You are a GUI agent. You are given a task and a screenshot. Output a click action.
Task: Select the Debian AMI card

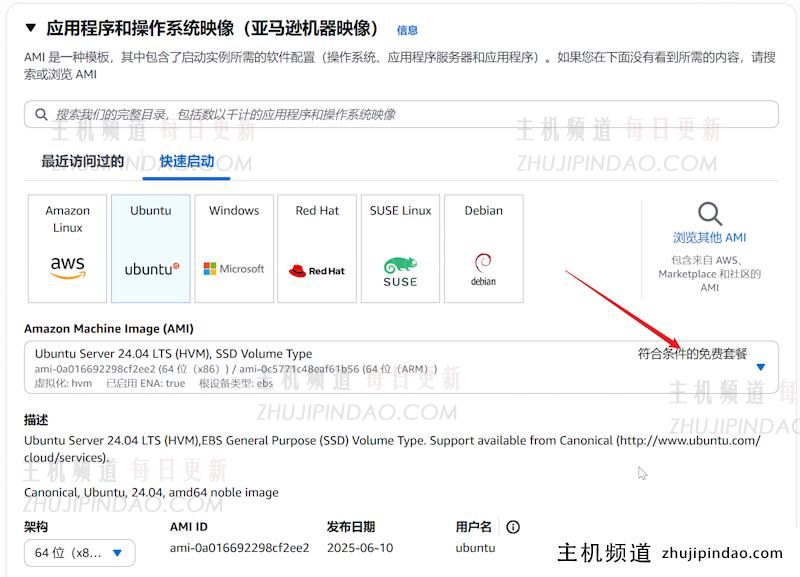[484, 248]
